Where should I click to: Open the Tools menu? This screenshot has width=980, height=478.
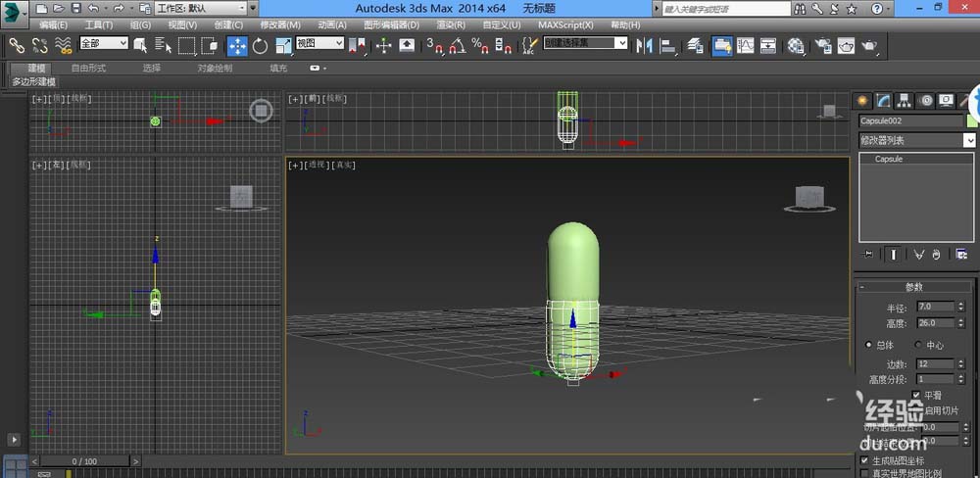coord(98,25)
